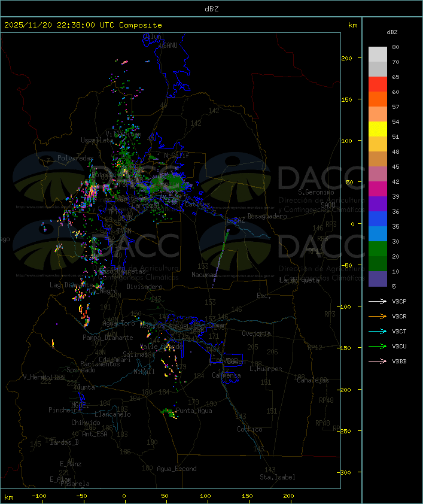
Task: Click the 'S.Geronimo' map label
Action: point(316,192)
